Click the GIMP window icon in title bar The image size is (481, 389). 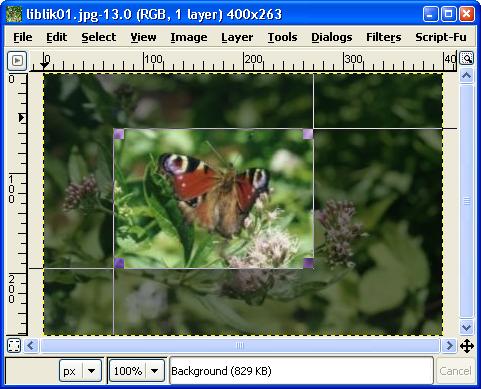[14, 14]
